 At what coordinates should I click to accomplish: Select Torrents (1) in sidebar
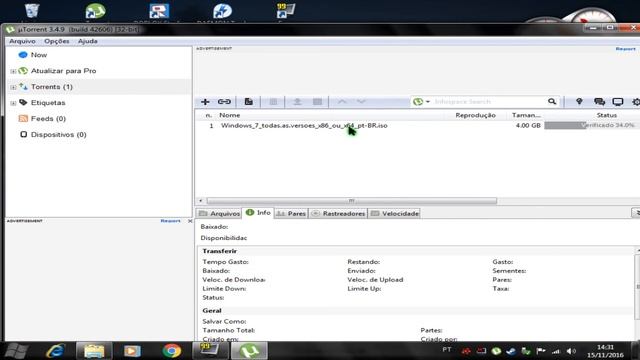click(51, 87)
